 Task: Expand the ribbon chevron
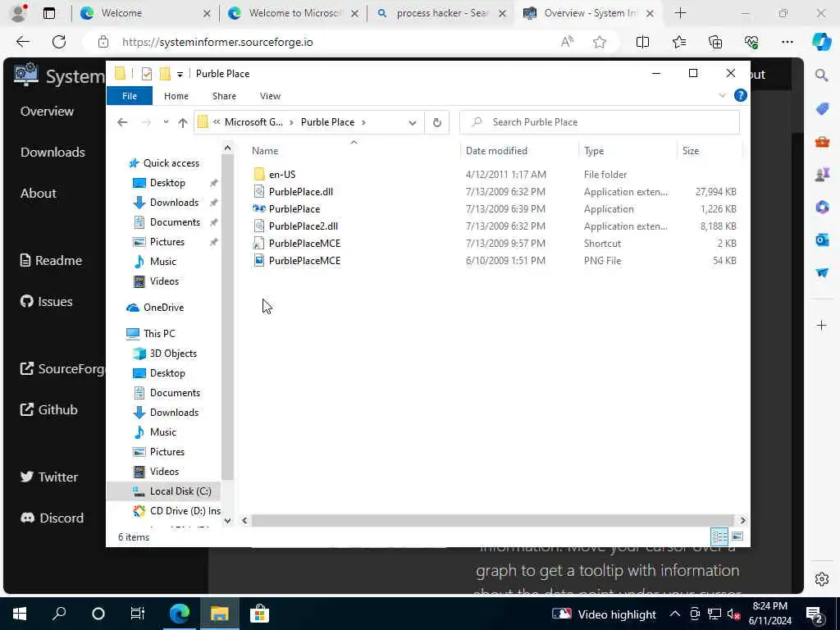tap(722, 95)
